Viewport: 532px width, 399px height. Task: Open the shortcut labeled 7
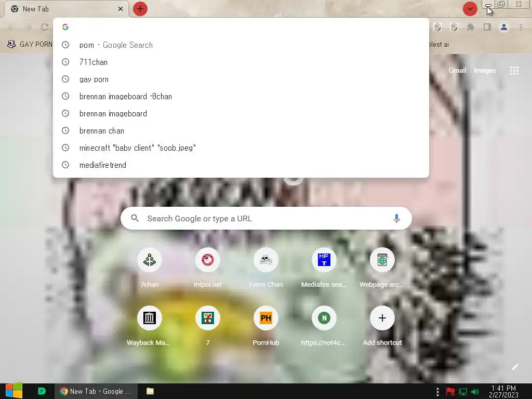208,326
